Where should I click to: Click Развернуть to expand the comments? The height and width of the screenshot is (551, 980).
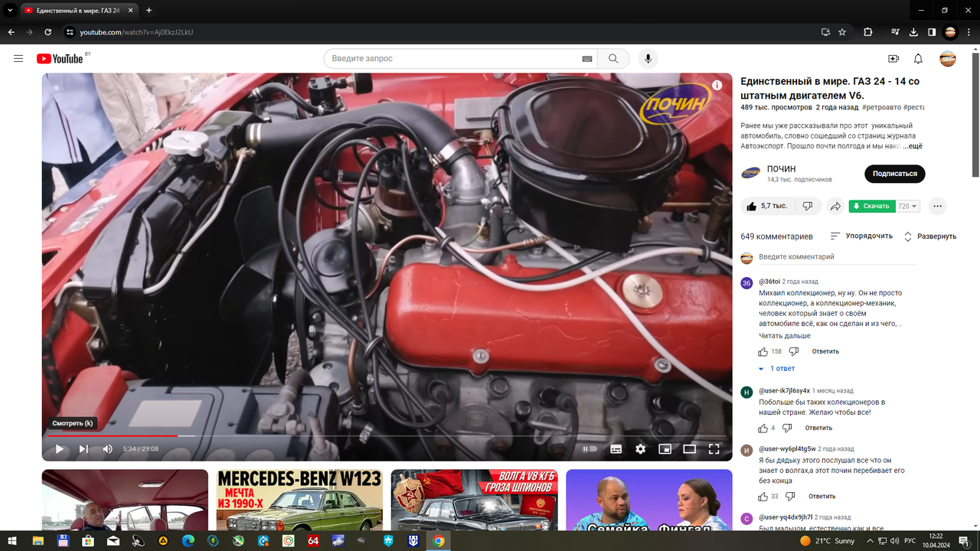929,236
